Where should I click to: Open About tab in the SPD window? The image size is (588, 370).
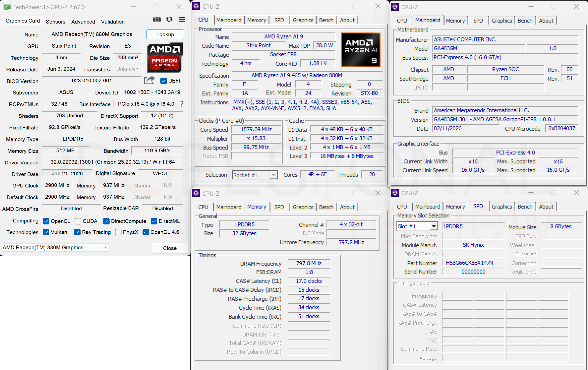click(x=546, y=207)
